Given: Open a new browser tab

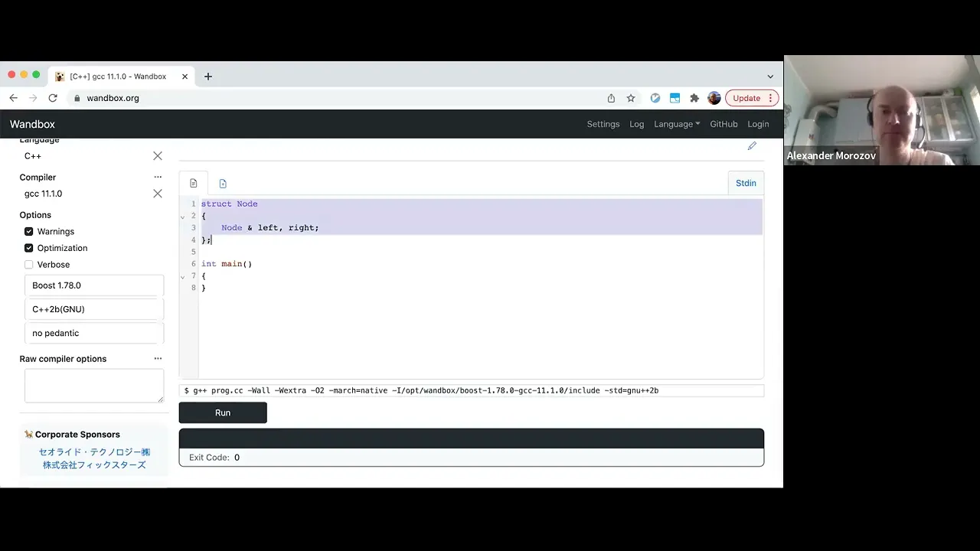Looking at the screenshot, I should pyautogui.click(x=207, y=77).
